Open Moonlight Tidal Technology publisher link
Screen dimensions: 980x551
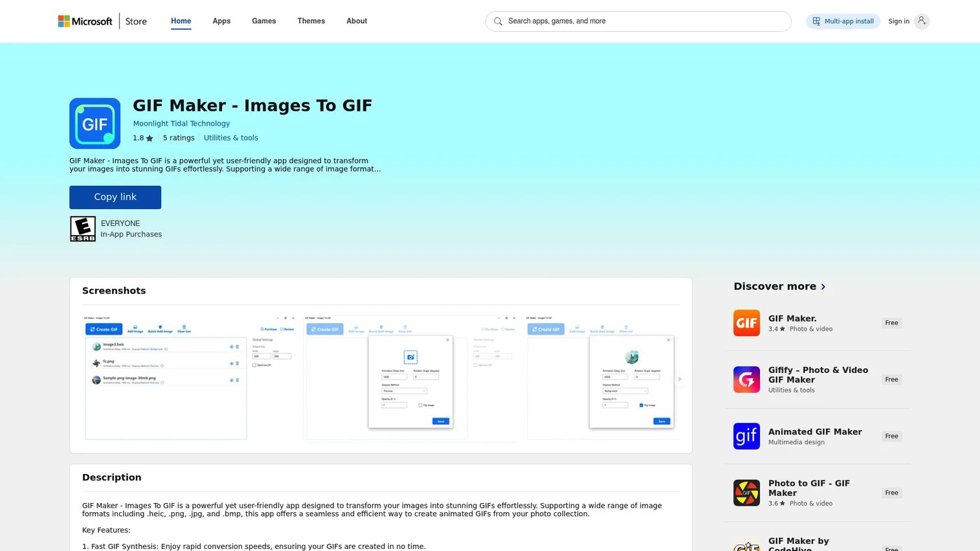[181, 124]
